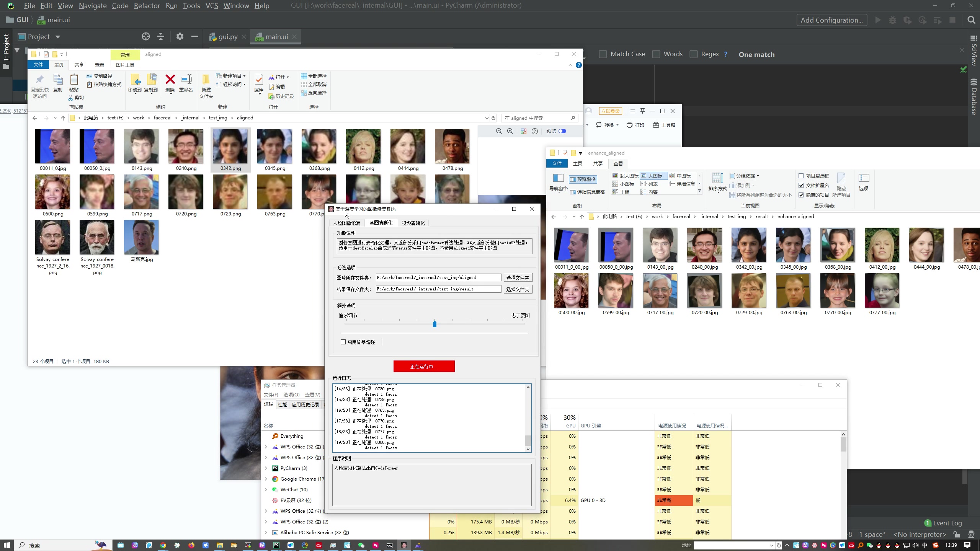Uncheck hidden items (隐藏的项目) checkbox

801,195
